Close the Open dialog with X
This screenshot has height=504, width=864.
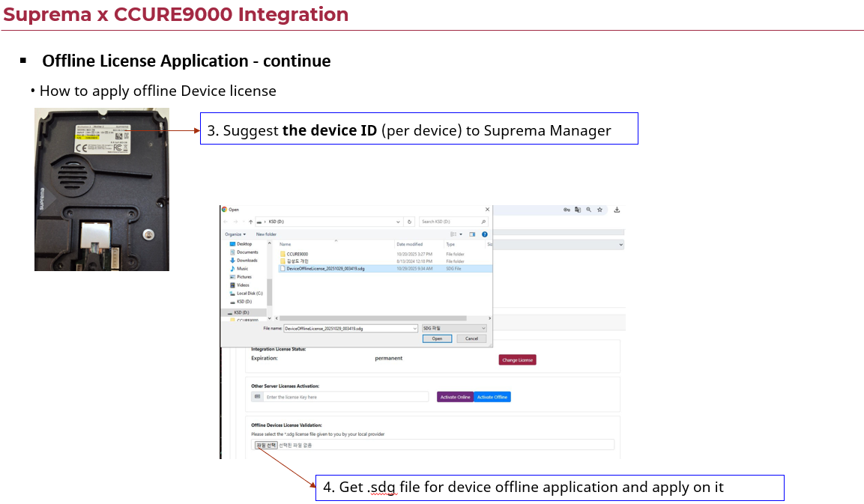487,210
